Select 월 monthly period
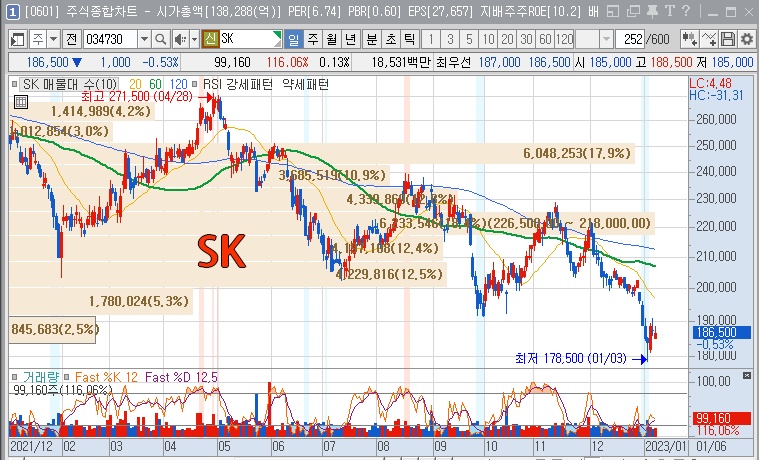The image size is (759, 460). point(332,39)
